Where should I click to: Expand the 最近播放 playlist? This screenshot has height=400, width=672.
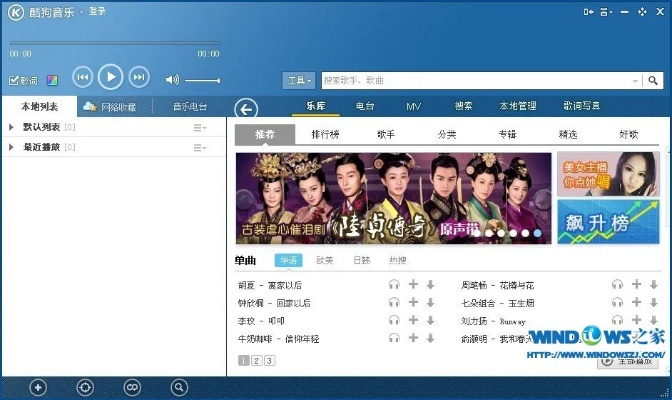click(11, 147)
